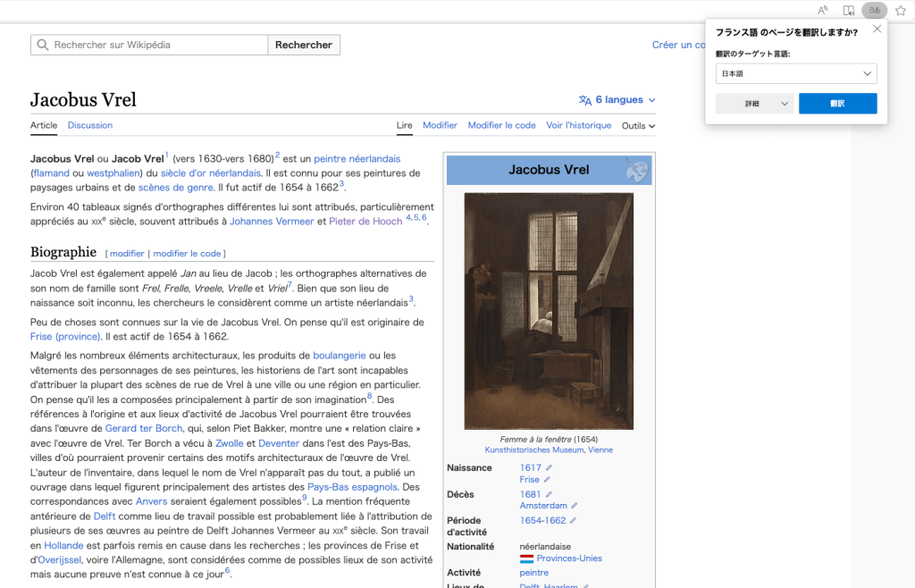The width and height of the screenshot is (915, 588).
Task: Click pencil icon next to 1654-1662
Action: point(573,521)
